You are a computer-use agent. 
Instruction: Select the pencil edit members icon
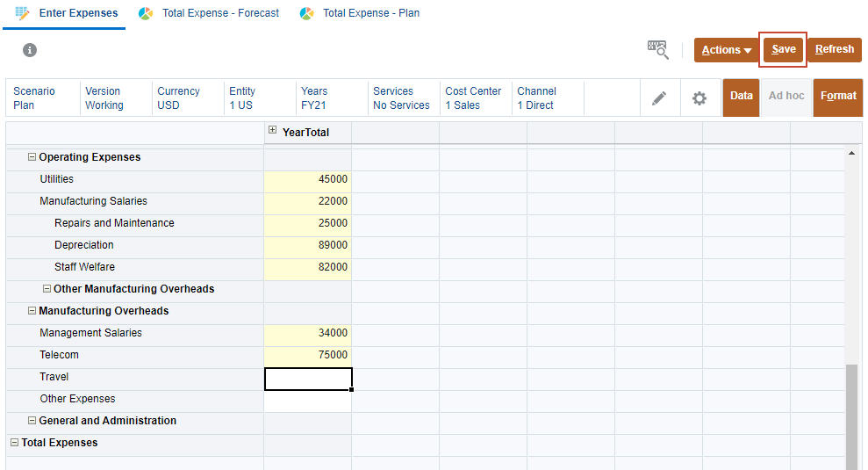click(x=659, y=98)
